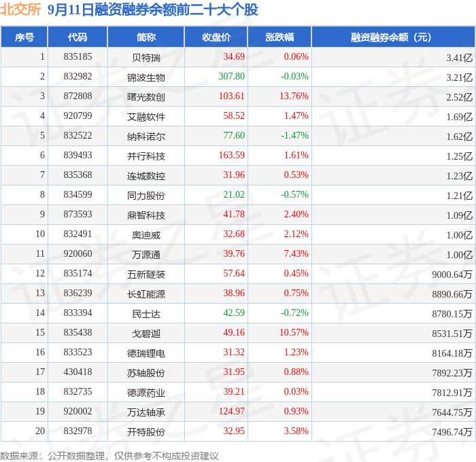Select stock name 开特股份

click(146, 432)
